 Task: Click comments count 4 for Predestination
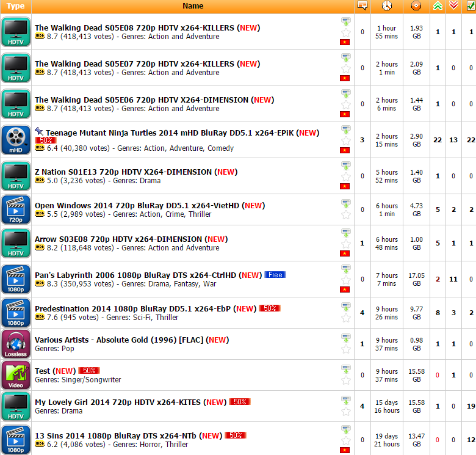(x=362, y=313)
